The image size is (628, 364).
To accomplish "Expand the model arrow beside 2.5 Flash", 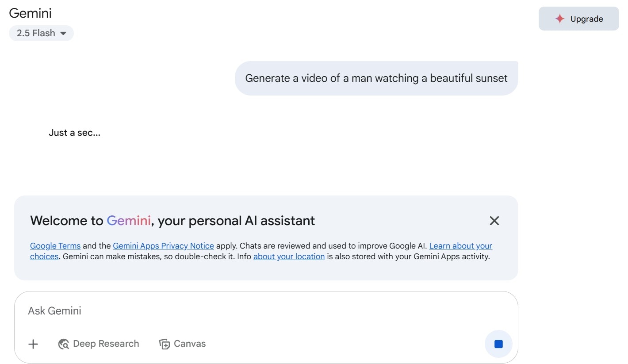I will pyautogui.click(x=63, y=33).
